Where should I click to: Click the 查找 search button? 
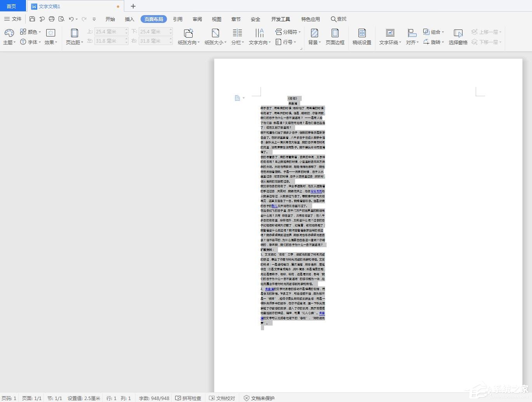click(x=339, y=19)
